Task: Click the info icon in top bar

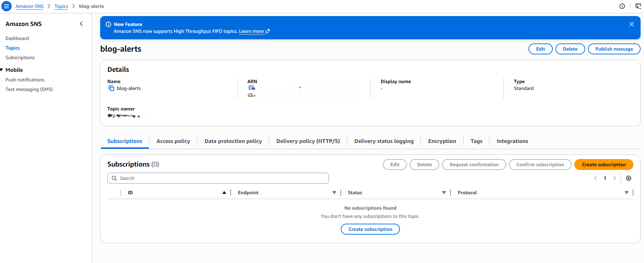Action: pos(622,6)
